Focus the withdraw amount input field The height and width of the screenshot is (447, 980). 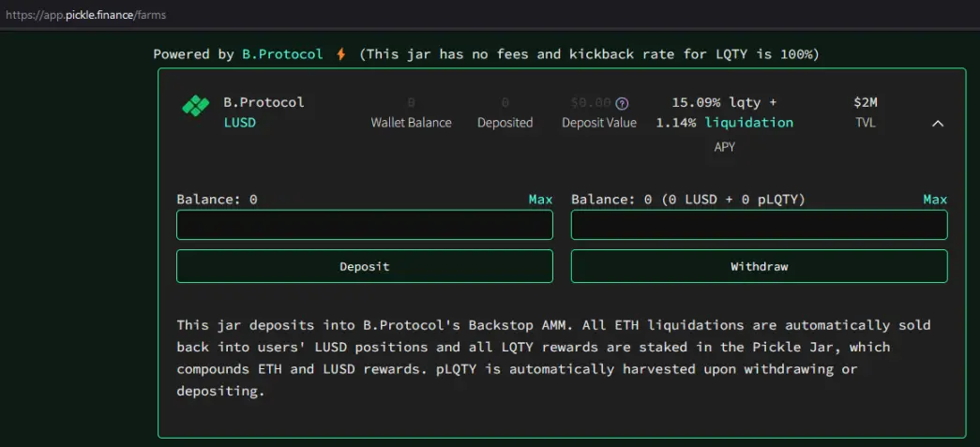coord(759,225)
